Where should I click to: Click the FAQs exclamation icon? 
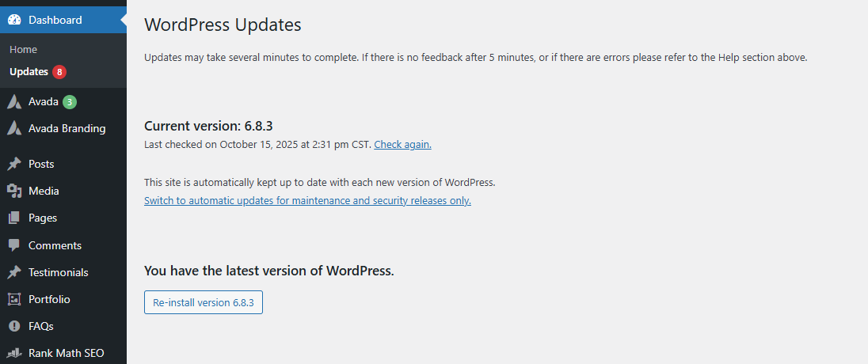click(x=14, y=326)
